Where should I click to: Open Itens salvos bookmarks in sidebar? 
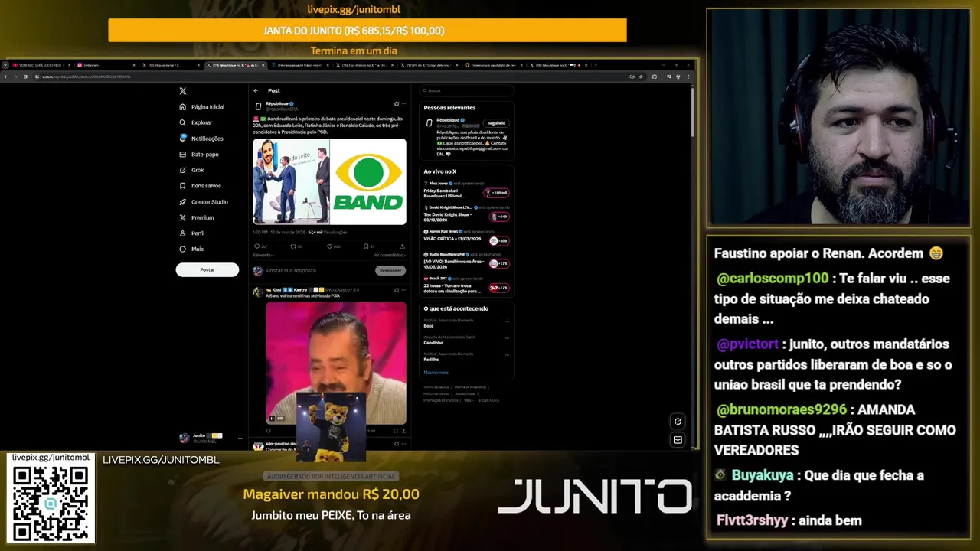(200, 186)
